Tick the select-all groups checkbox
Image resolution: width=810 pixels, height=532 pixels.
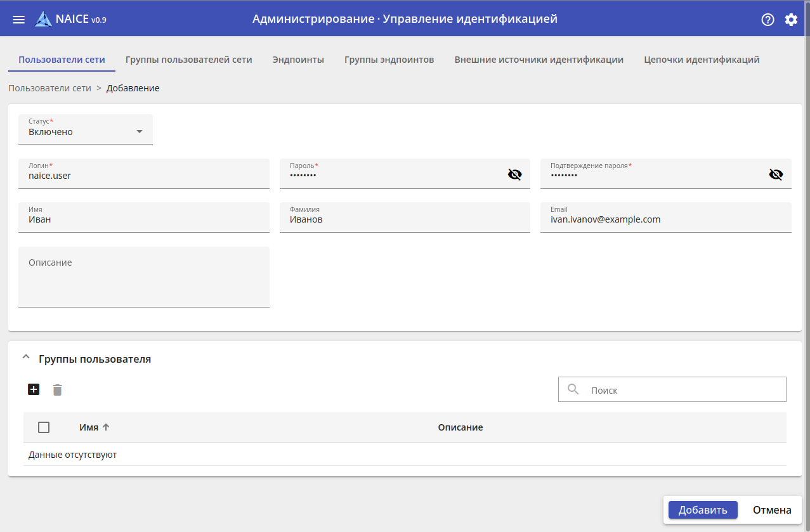pyautogui.click(x=44, y=427)
